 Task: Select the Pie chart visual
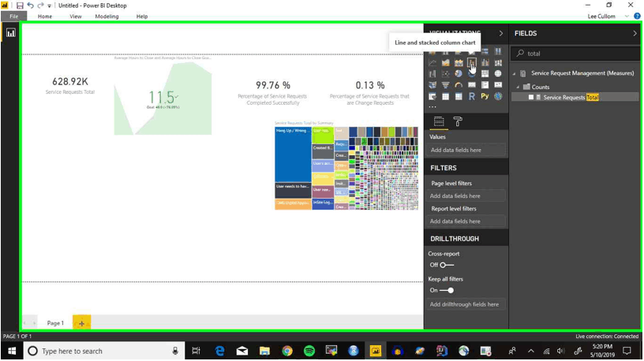[459, 74]
